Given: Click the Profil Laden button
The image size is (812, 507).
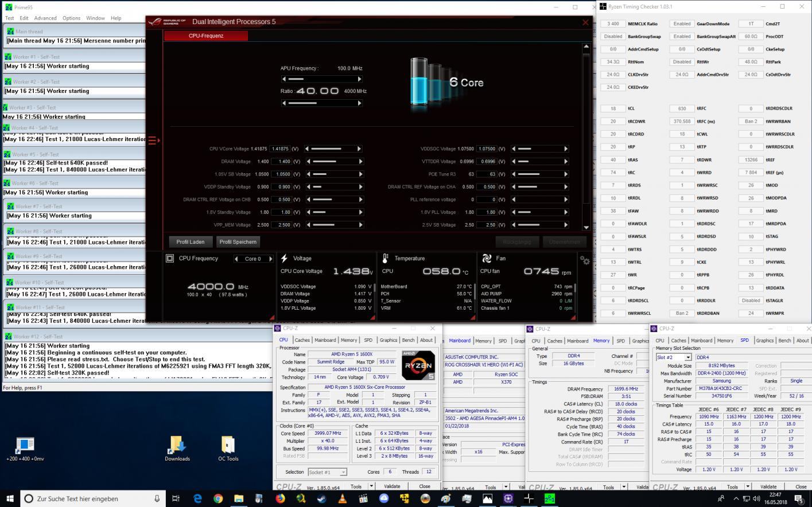Looking at the screenshot, I should tap(191, 242).
